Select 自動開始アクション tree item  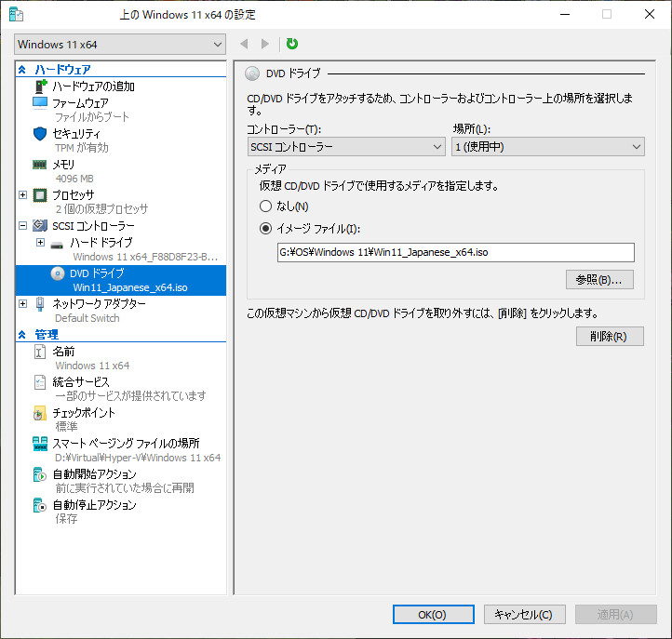[x=95, y=474]
